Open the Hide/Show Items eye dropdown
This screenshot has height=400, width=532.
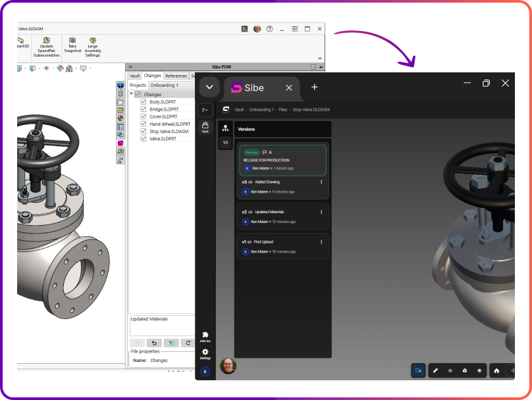point(48,68)
